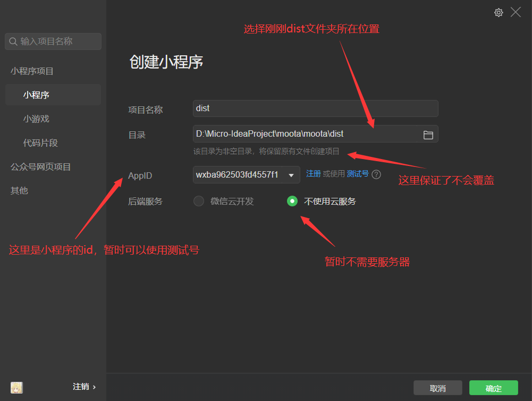This screenshot has width=532, height=401.
Task: Click the help question-mark beside 测试号
Action: pyautogui.click(x=376, y=174)
